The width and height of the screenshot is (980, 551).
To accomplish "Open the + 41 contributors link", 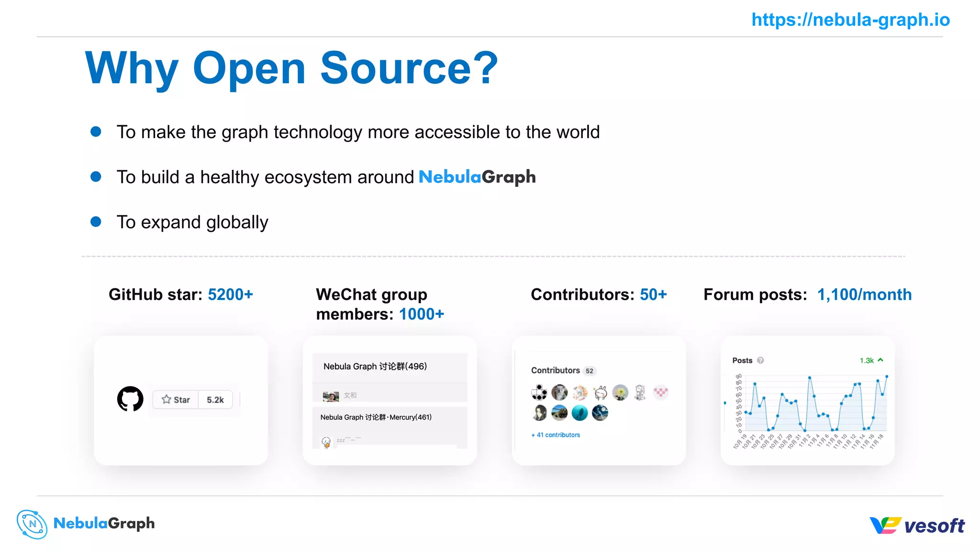I will (556, 435).
